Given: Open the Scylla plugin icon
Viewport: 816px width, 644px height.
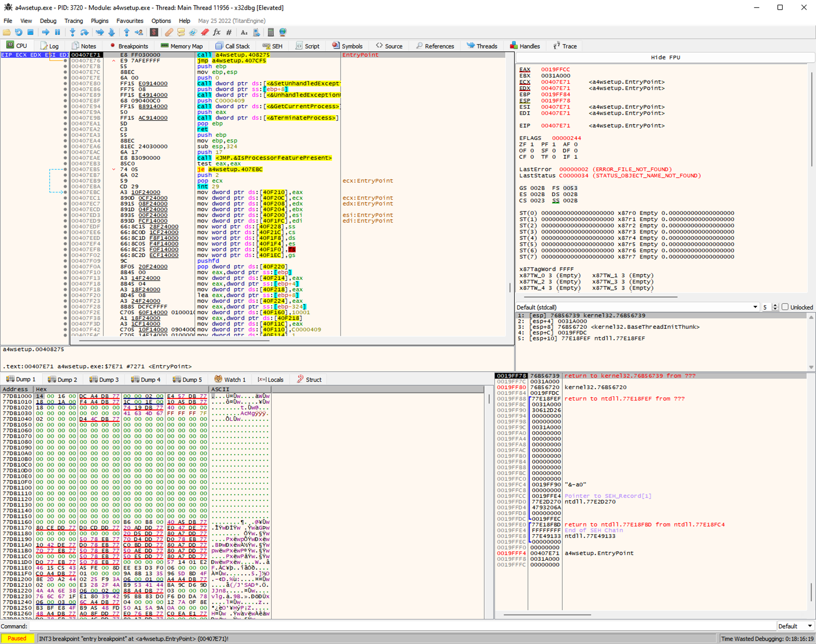Looking at the screenshot, I should point(154,32).
